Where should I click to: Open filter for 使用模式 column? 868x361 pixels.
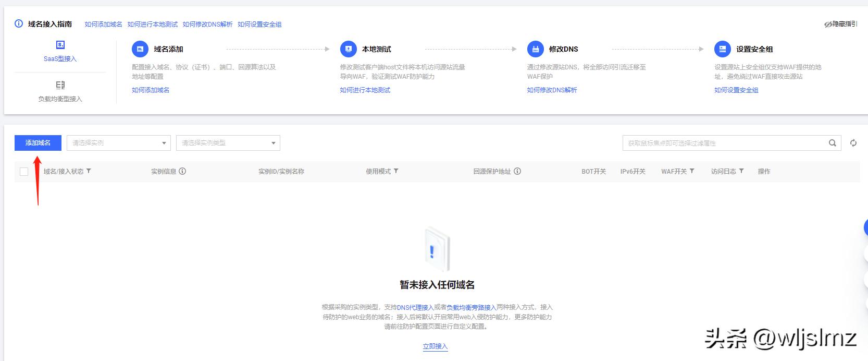[x=396, y=171]
